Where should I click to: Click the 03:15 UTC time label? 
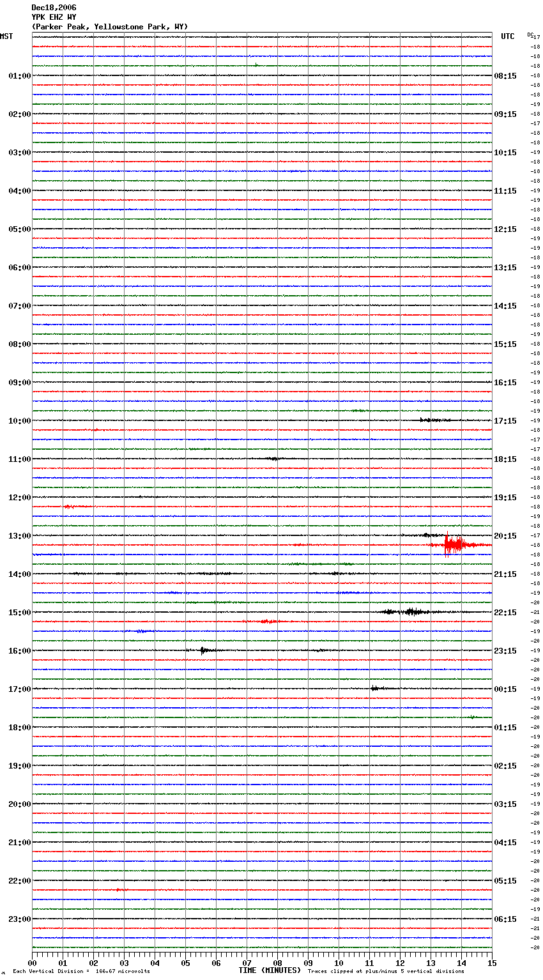coord(505,804)
